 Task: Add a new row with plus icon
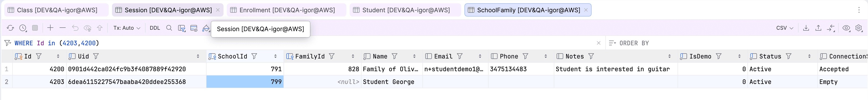tap(50, 28)
